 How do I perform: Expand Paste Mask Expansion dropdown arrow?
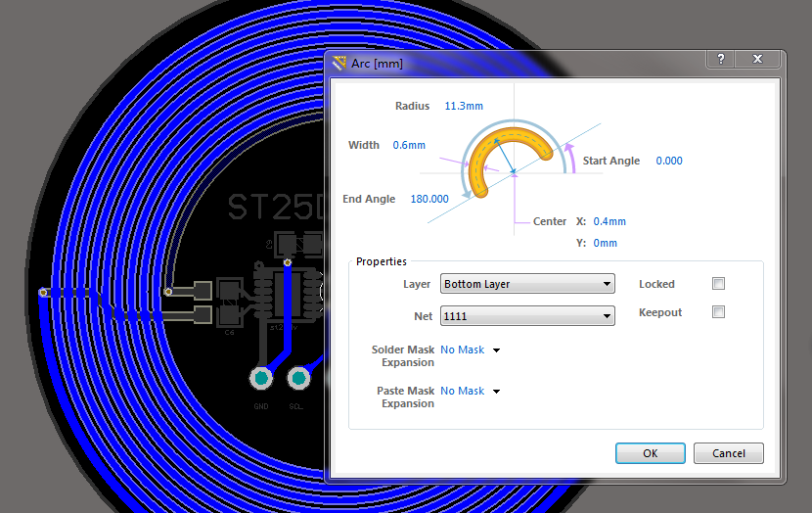click(496, 392)
